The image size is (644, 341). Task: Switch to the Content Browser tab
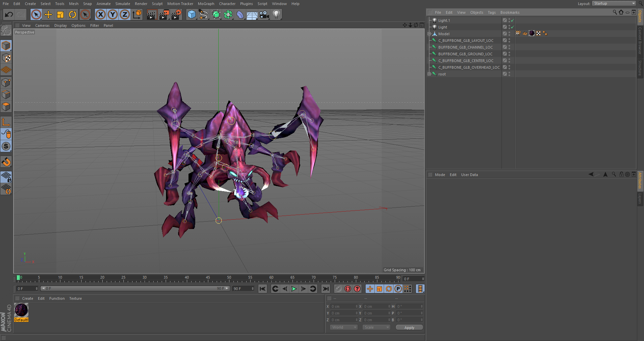[640, 41]
